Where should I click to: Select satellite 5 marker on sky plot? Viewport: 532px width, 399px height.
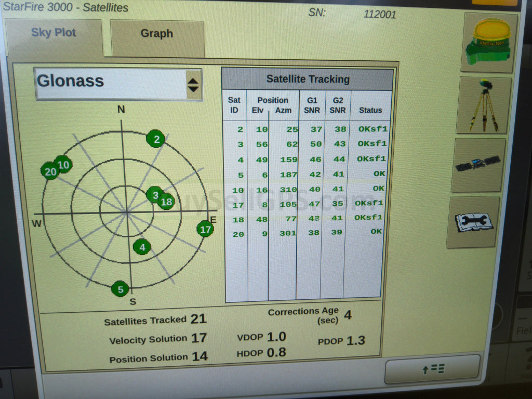pyautogui.click(x=121, y=289)
